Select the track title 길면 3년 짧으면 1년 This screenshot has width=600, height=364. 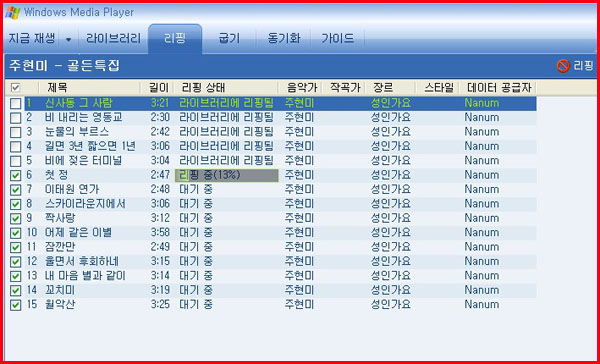point(90,146)
